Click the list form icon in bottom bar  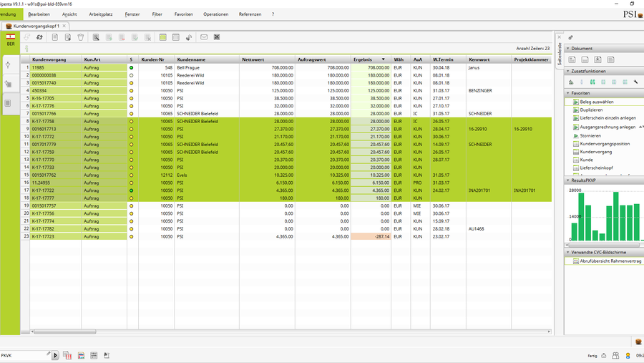(x=94, y=356)
